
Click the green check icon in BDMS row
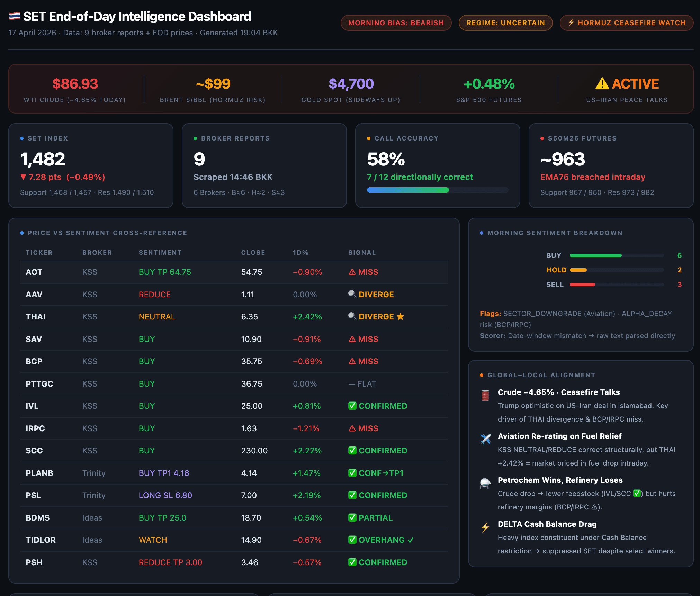pos(352,517)
